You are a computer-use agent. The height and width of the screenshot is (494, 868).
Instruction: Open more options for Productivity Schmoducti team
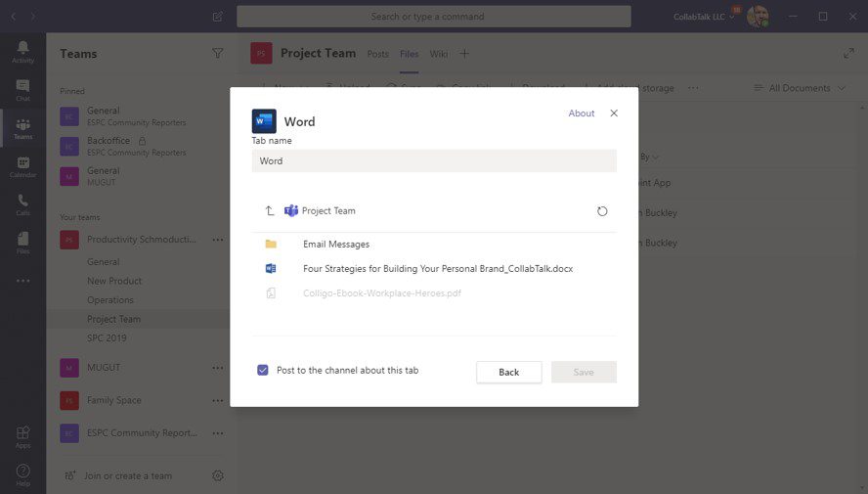(x=218, y=240)
